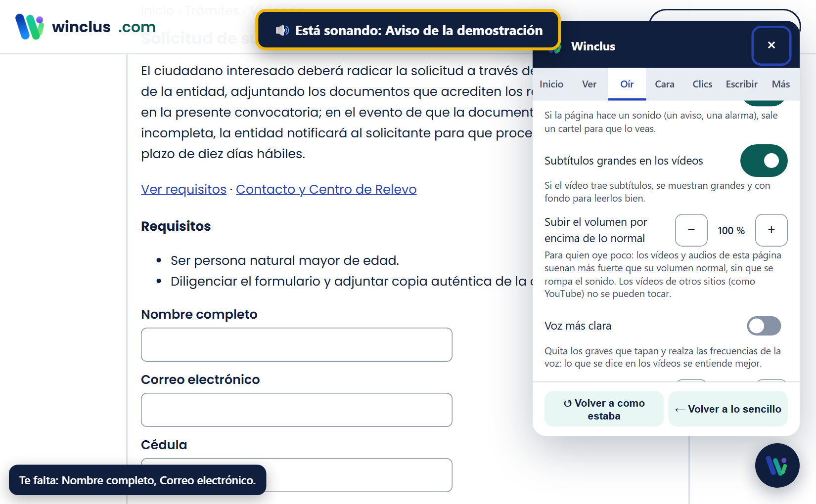Click the 100 % volume value

coord(731,231)
